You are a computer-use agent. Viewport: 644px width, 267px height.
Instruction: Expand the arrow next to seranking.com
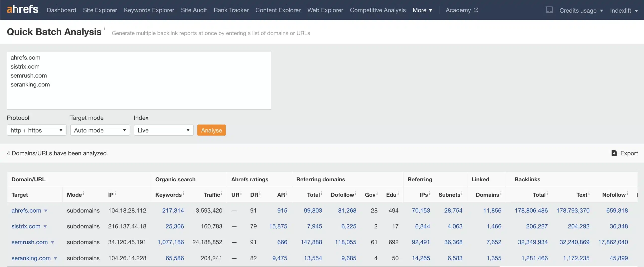[x=55, y=258]
